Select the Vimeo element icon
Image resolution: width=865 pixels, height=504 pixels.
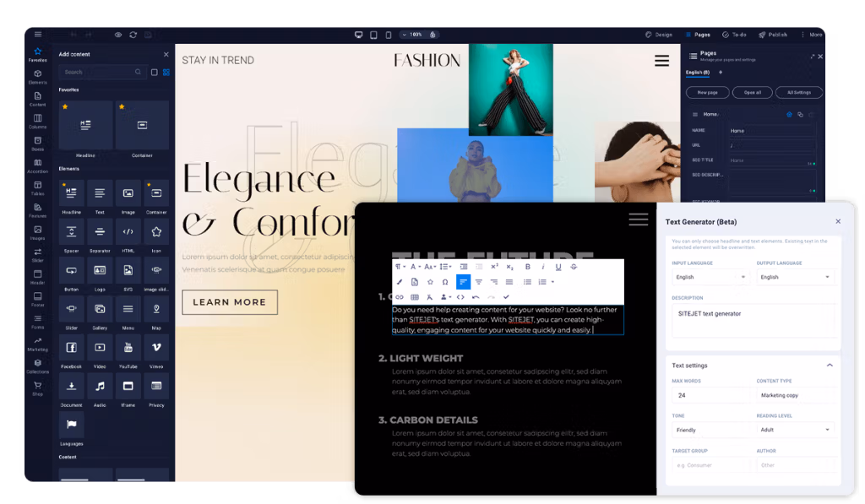click(155, 347)
